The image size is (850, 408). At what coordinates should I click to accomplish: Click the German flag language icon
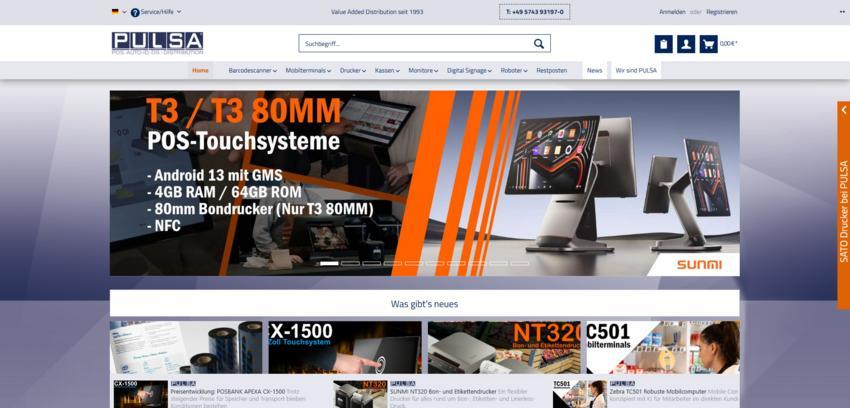click(x=115, y=11)
